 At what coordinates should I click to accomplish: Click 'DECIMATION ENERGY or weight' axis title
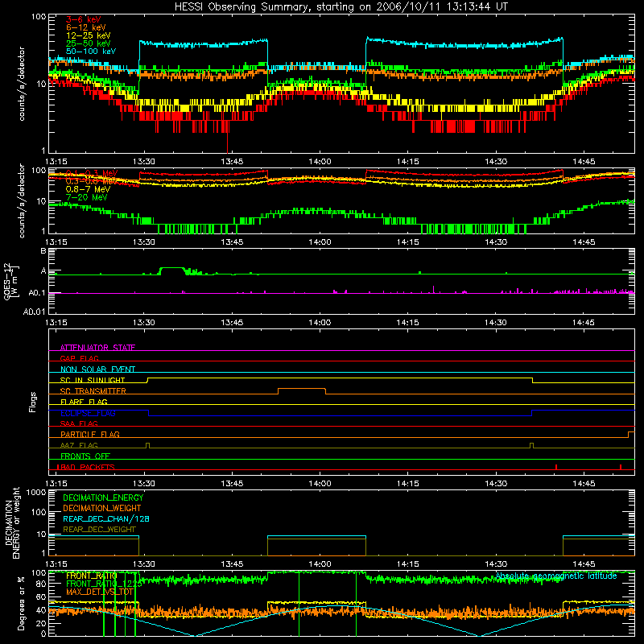[x=12, y=522]
